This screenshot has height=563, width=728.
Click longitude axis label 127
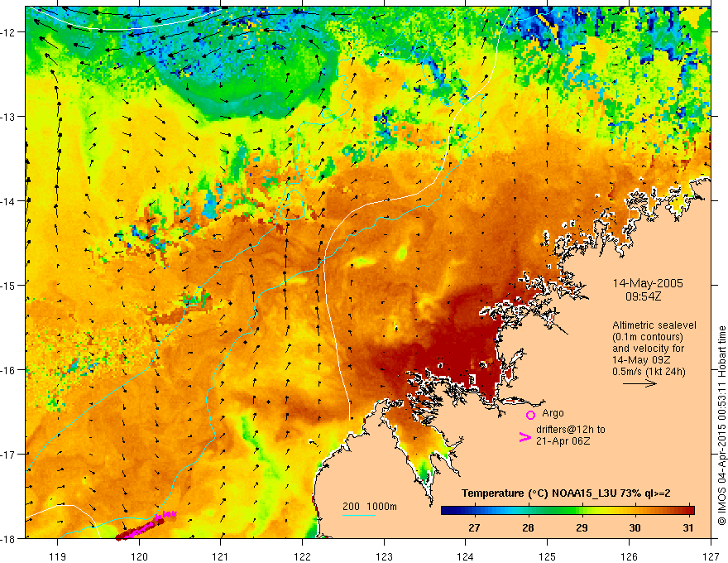[711, 556]
